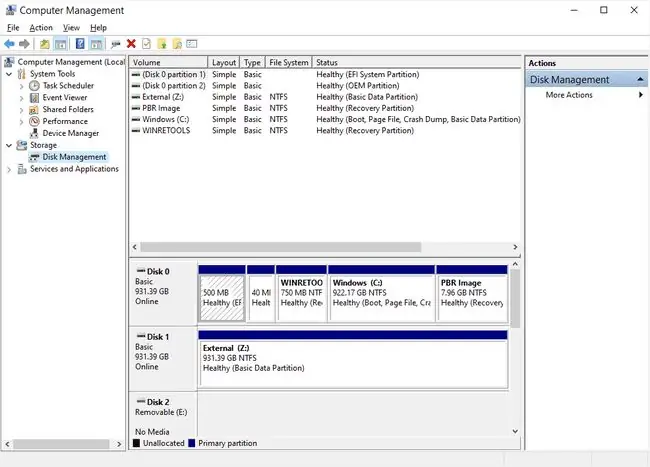This screenshot has height=467, width=650.
Task: Click disk view scrollbar down arrow
Action: point(515,431)
